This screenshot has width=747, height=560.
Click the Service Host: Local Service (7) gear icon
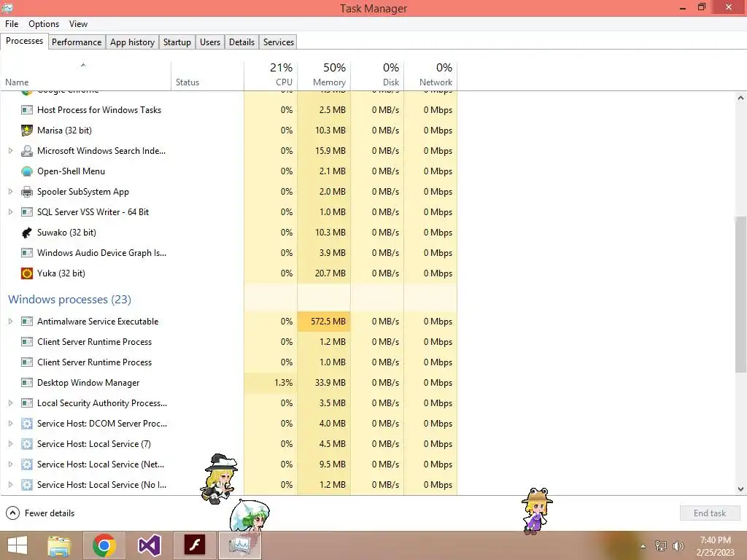pos(27,444)
